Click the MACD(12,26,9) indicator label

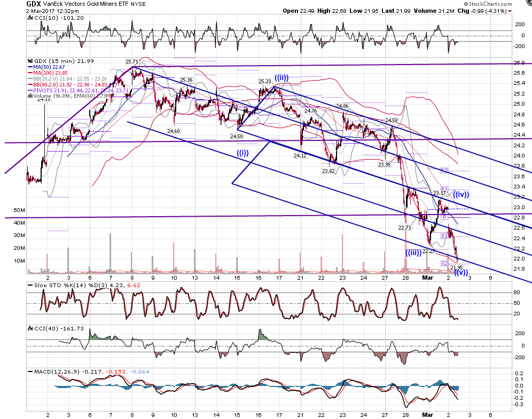pos(57,372)
